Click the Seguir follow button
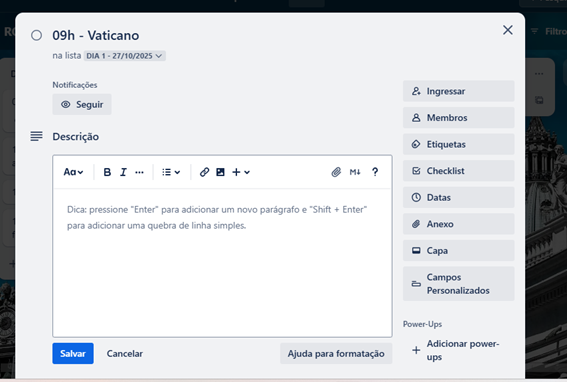This screenshot has height=382, width=567. (x=82, y=105)
